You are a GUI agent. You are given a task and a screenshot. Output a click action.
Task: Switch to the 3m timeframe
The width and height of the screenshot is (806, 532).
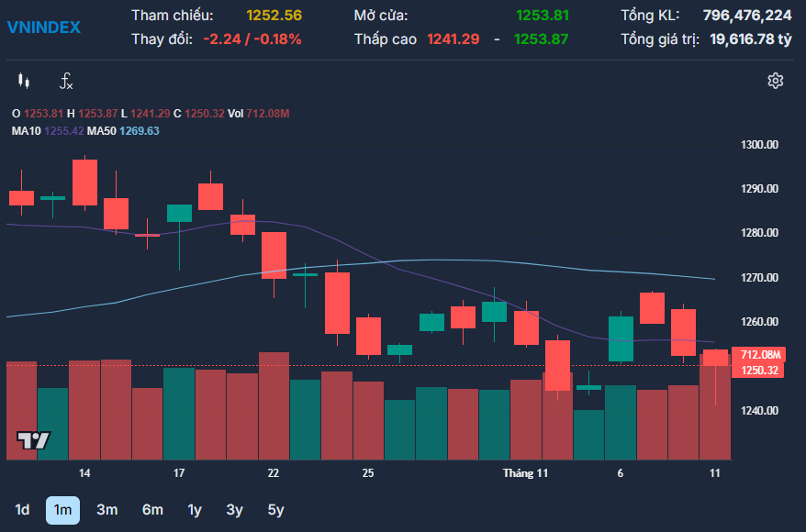pos(106,510)
